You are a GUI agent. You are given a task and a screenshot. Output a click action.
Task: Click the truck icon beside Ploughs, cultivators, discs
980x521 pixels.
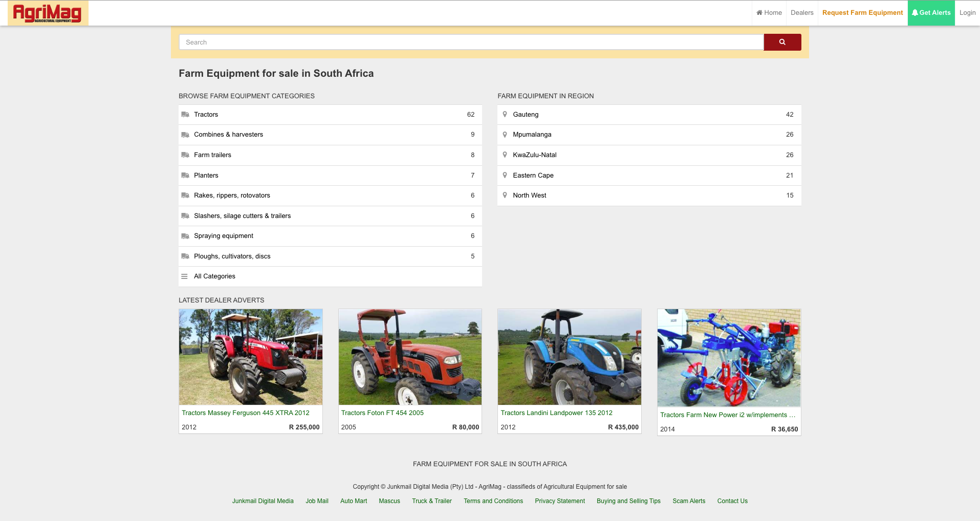(185, 256)
